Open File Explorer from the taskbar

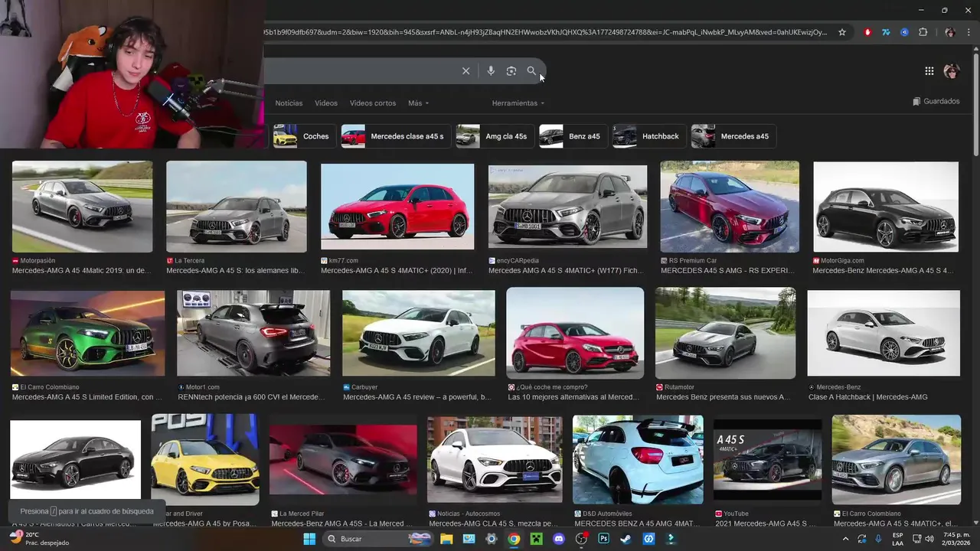(446, 539)
